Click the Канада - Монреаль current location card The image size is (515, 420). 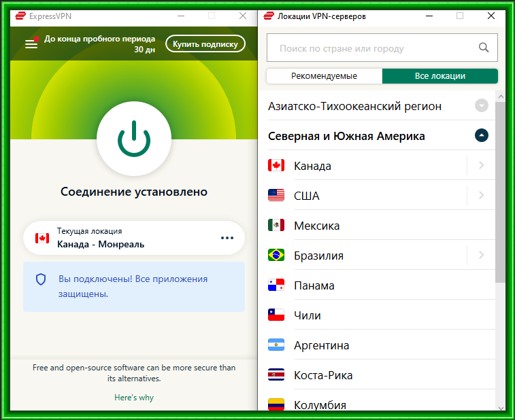pyautogui.click(x=134, y=238)
